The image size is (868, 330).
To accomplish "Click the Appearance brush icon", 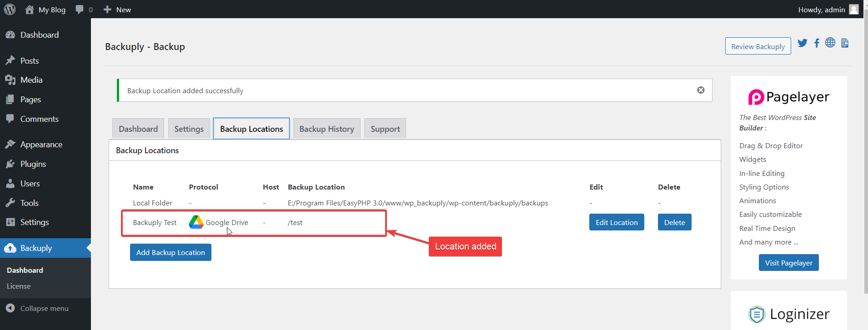I will 10,145.
